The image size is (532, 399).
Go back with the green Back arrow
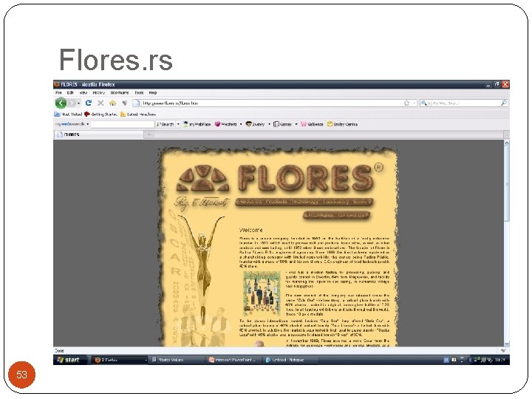[x=61, y=103]
